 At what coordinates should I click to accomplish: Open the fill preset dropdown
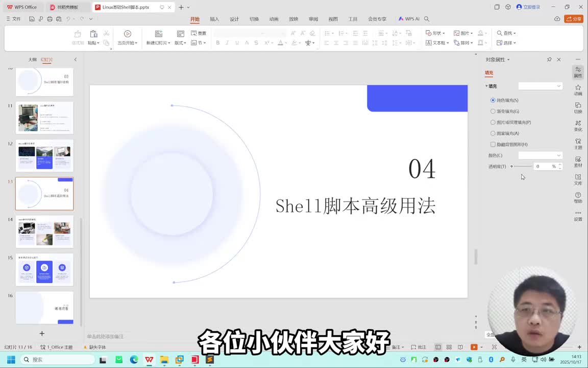pos(541,86)
